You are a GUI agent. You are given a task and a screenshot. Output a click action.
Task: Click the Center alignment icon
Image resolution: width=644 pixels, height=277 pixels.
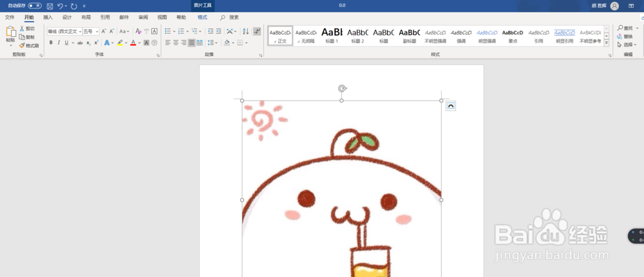tap(176, 43)
